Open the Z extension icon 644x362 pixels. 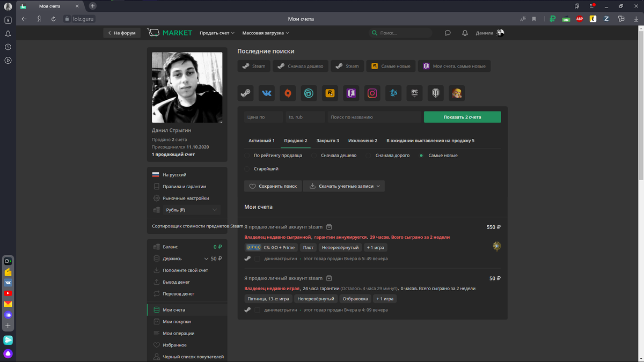click(606, 19)
